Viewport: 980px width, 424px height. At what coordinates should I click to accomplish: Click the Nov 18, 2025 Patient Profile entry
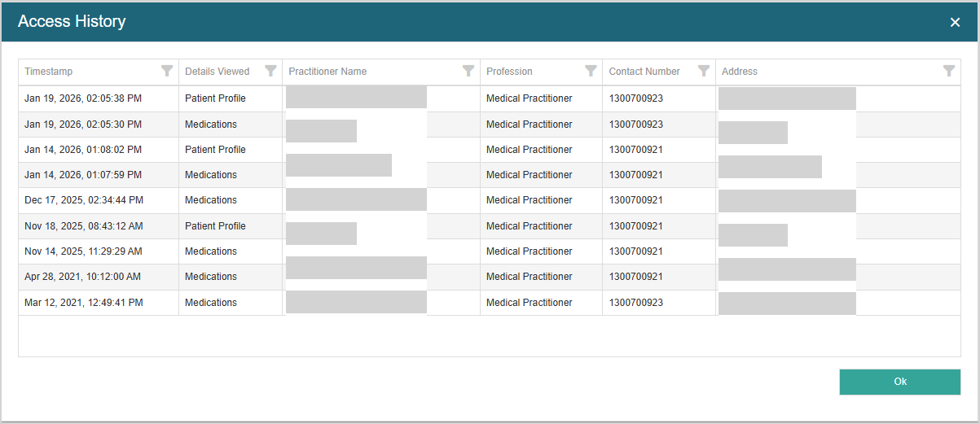point(215,226)
